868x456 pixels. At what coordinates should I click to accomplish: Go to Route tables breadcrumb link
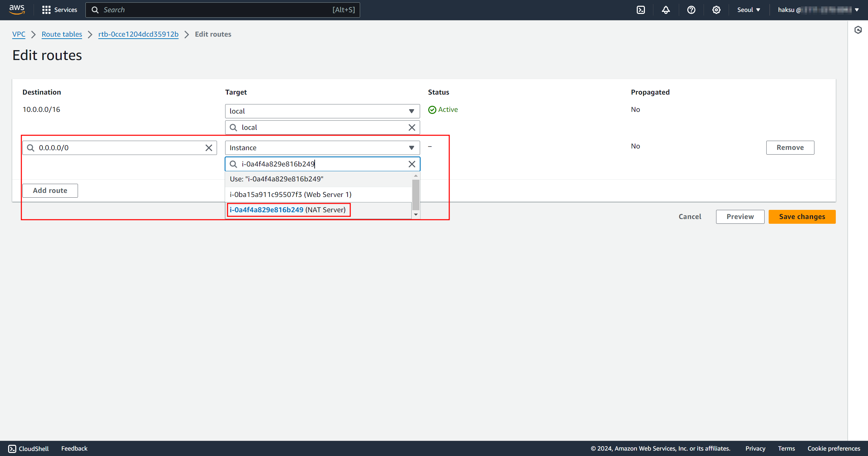tap(62, 34)
